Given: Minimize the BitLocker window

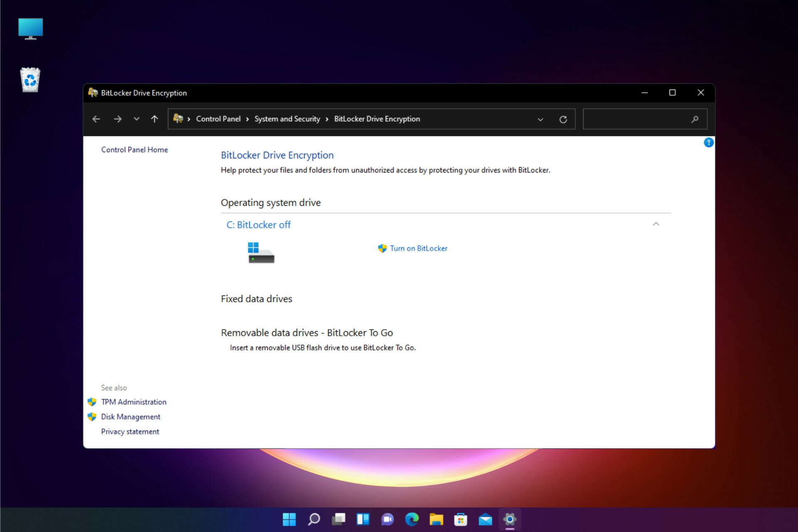Looking at the screenshot, I should click(645, 93).
